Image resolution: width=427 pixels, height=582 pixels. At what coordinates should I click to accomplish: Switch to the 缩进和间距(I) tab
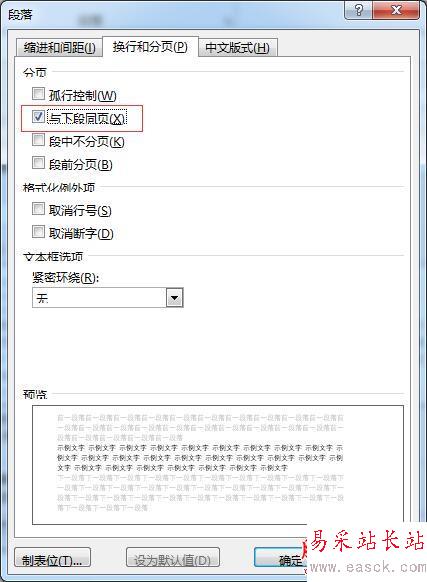tap(59, 48)
